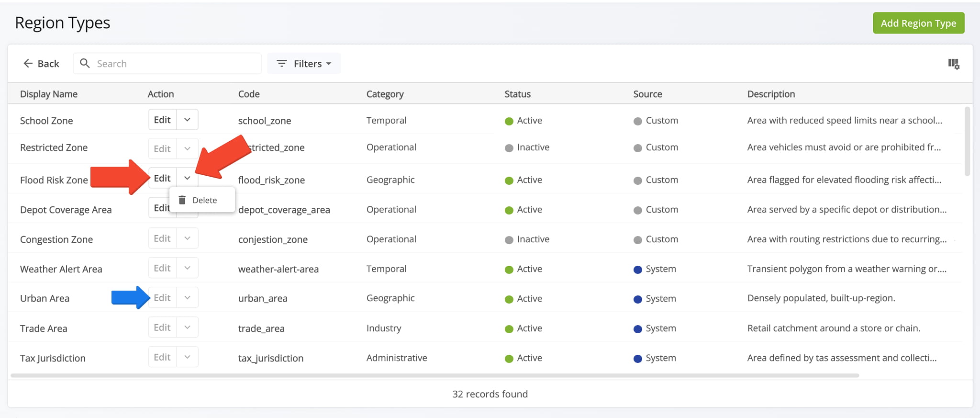
Task: Click 'Retail catchment around a store' description
Action: [834, 328]
